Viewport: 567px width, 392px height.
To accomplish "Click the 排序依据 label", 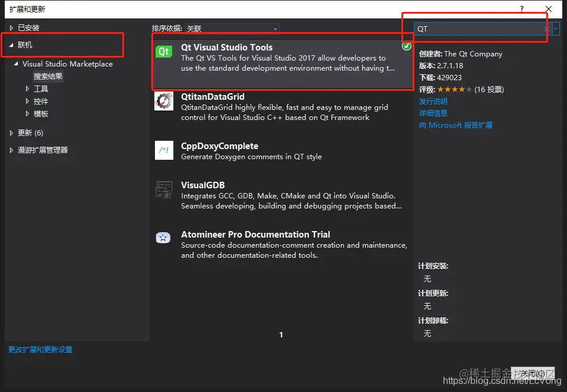I will click(x=167, y=28).
